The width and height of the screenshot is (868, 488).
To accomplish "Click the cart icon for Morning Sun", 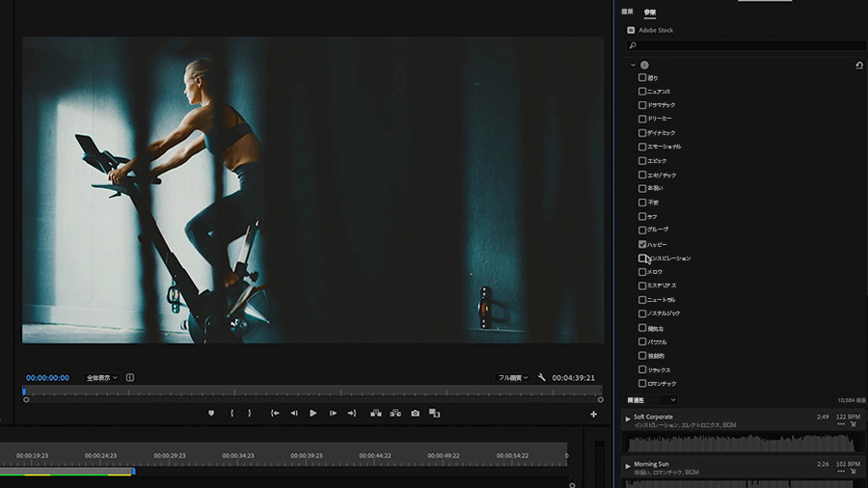I will [x=854, y=472].
